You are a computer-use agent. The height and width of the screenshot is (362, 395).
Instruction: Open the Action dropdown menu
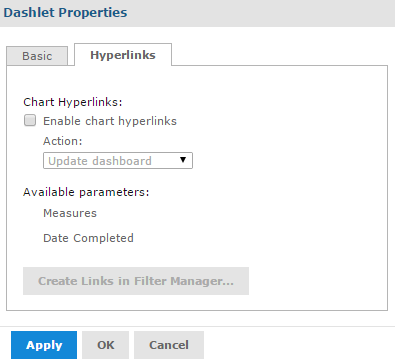pyautogui.click(x=118, y=161)
